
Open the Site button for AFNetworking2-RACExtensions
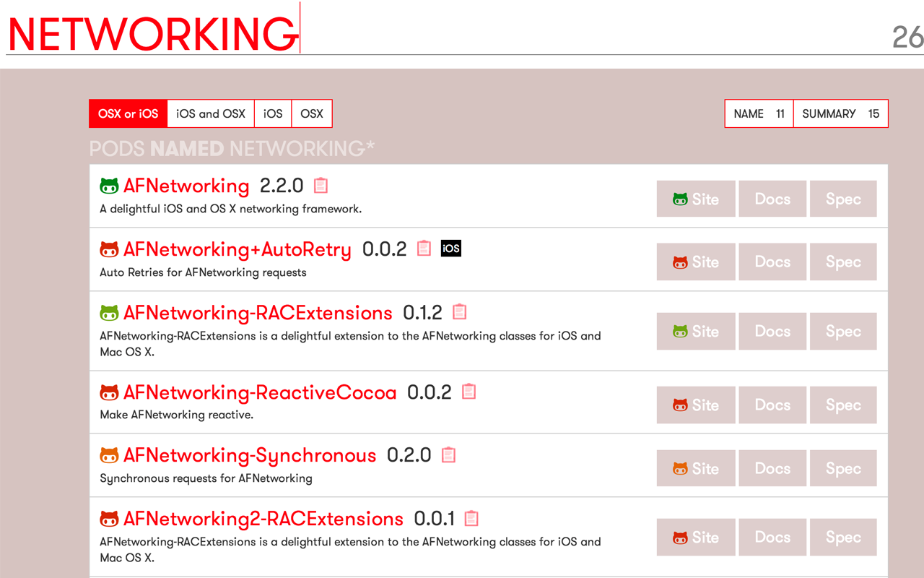(696, 537)
